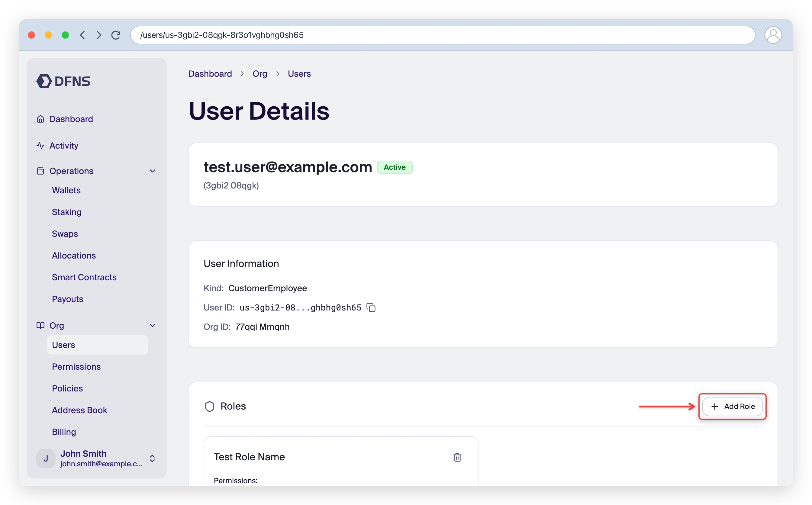
Task: Click the Add Role button
Action: click(x=733, y=407)
